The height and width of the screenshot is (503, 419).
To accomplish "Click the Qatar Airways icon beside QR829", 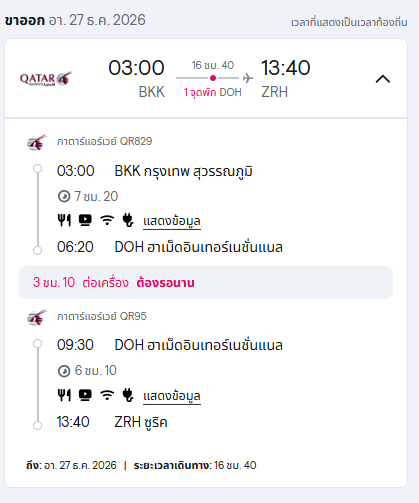I will [x=37, y=142].
